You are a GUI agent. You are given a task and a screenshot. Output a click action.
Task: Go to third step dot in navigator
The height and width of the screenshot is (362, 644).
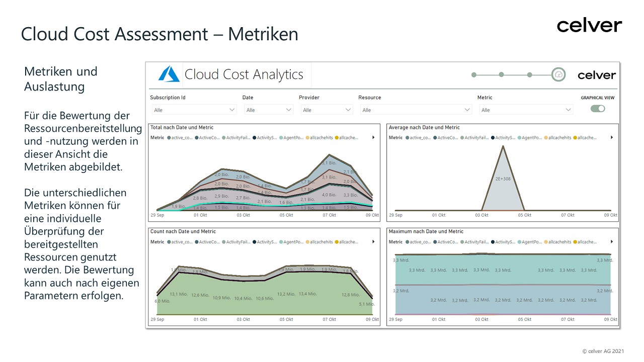pos(530,75)
